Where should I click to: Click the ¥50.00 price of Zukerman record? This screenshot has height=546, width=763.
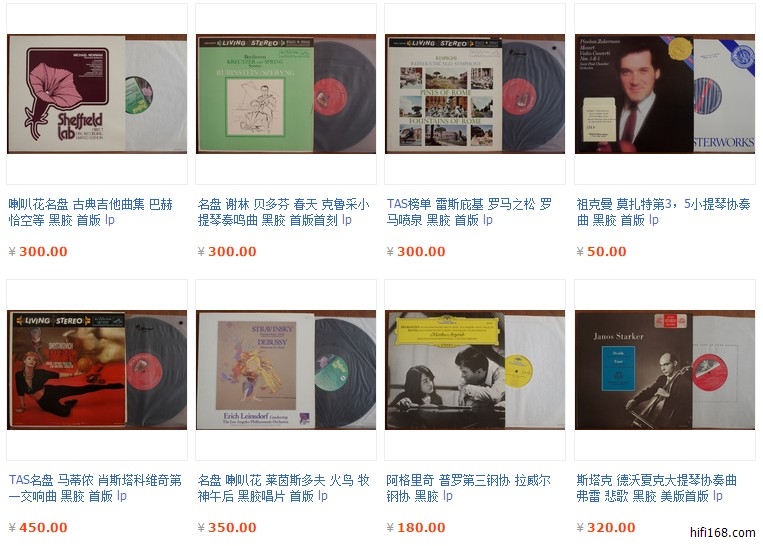click(x=601, y=252)
